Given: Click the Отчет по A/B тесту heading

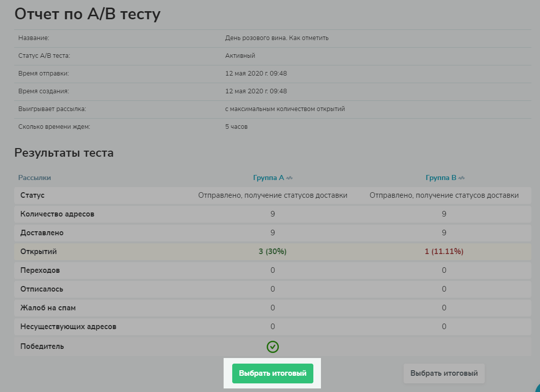Looking at the screenshot, I should (x=87, y=14).
